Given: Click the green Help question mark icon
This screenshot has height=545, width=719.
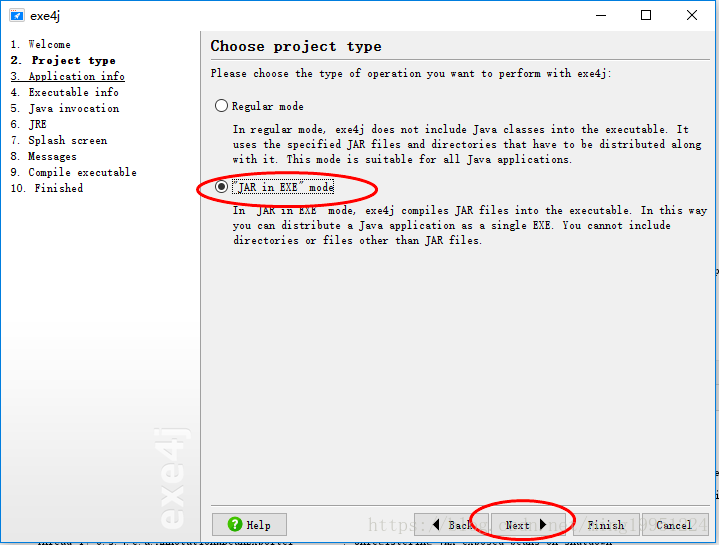Looking at the screenshot, I should (235, 525).
